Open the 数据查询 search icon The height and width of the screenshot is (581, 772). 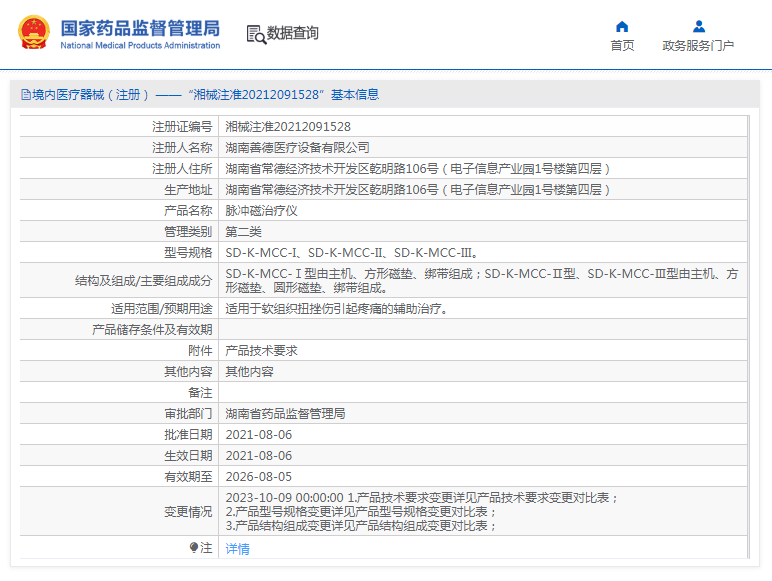click(256, 34)
